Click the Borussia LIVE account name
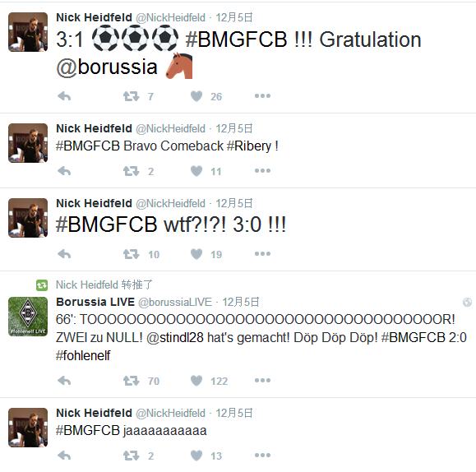 pyautogui.click(x=95, y=302)
